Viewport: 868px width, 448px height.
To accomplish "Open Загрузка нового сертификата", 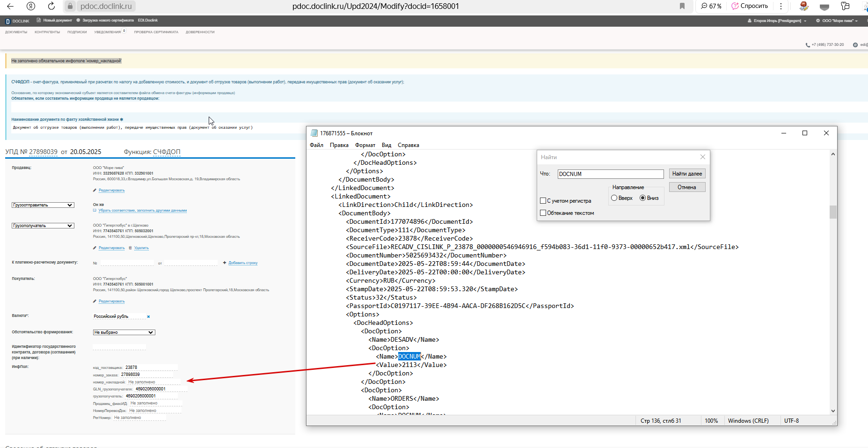I will (105, 21).
